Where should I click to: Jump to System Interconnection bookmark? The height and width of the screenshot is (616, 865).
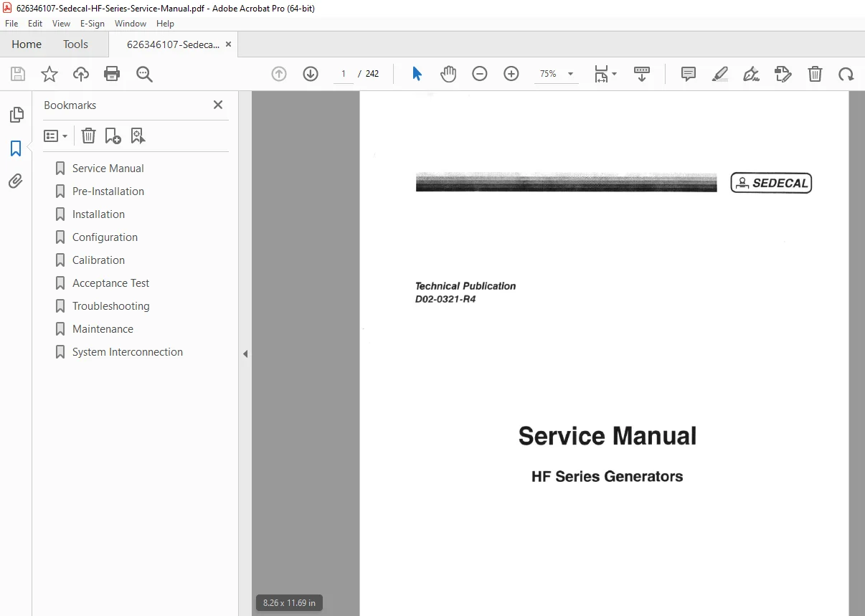click(x=128, y=352)
